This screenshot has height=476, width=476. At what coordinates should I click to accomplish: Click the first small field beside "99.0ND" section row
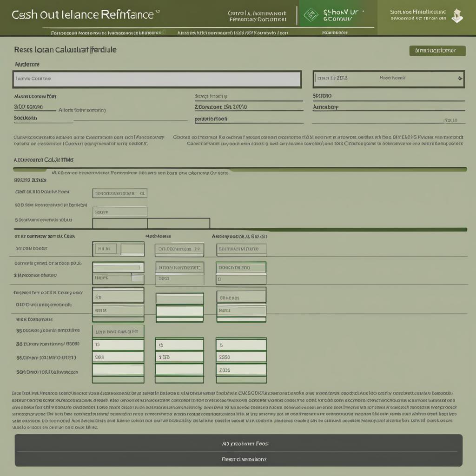click(119, 193)
